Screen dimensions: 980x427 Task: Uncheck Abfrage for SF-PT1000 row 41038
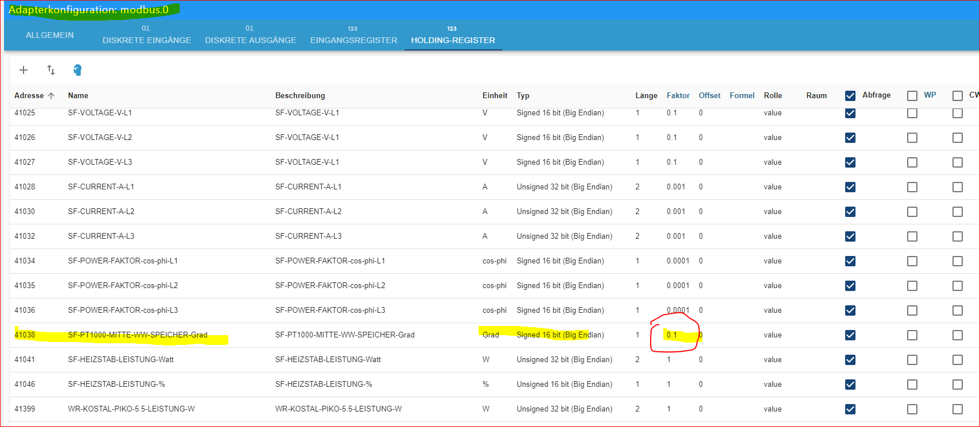click(x=850, y=335)
